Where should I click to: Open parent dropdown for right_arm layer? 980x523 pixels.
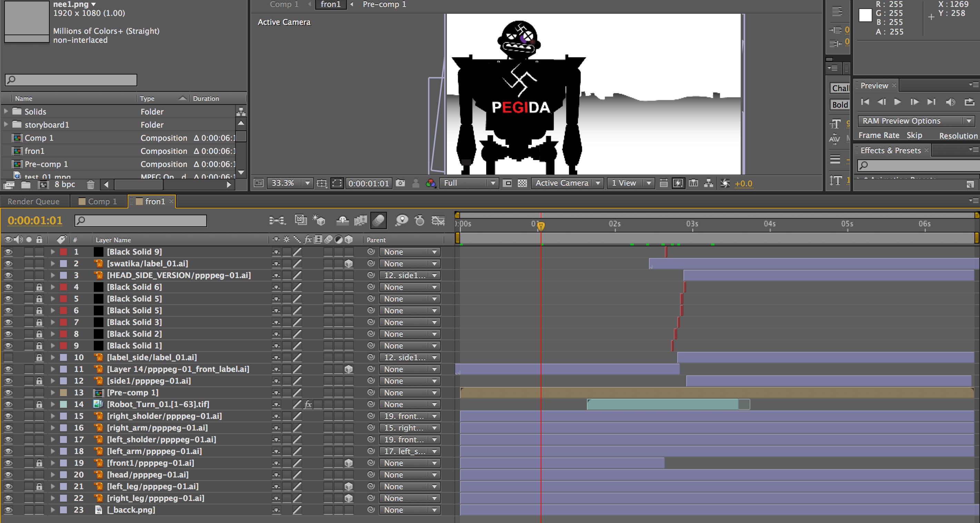tap(410, 428)
